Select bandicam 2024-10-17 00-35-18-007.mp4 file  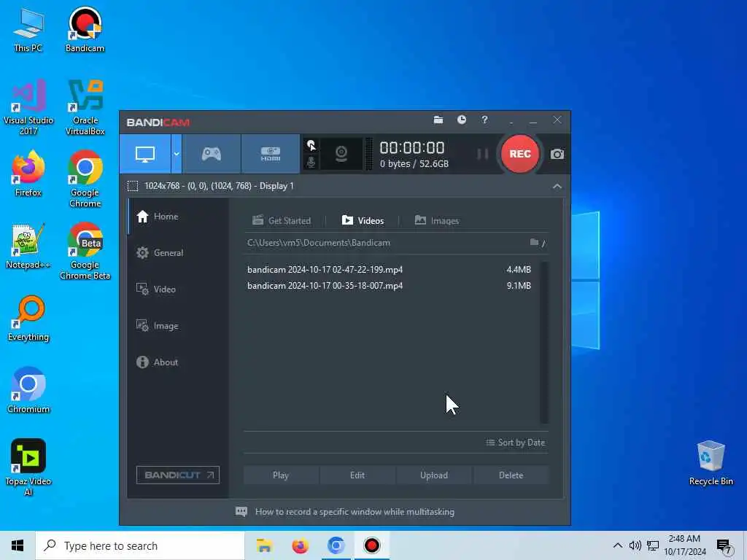pos(390,286)
